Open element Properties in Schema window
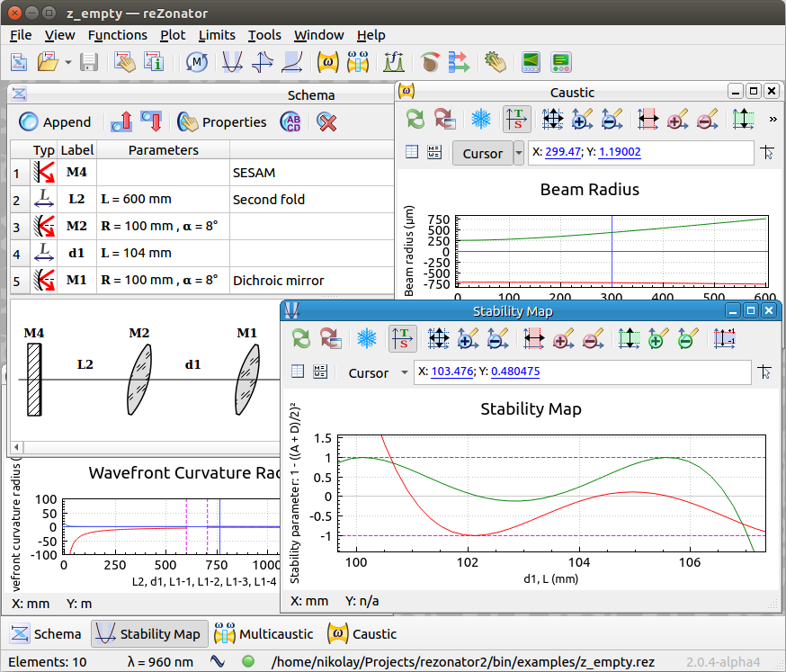786x672 pixels. pos(222,122)
